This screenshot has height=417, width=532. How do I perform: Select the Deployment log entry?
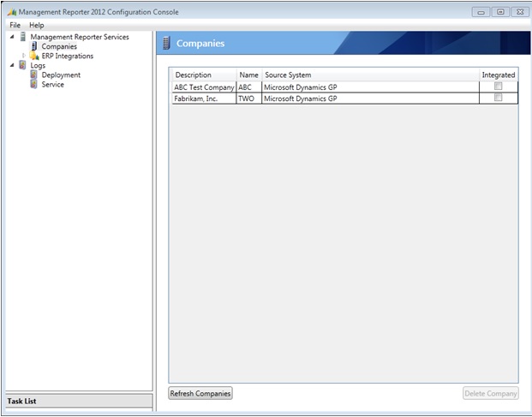[61, 75]
